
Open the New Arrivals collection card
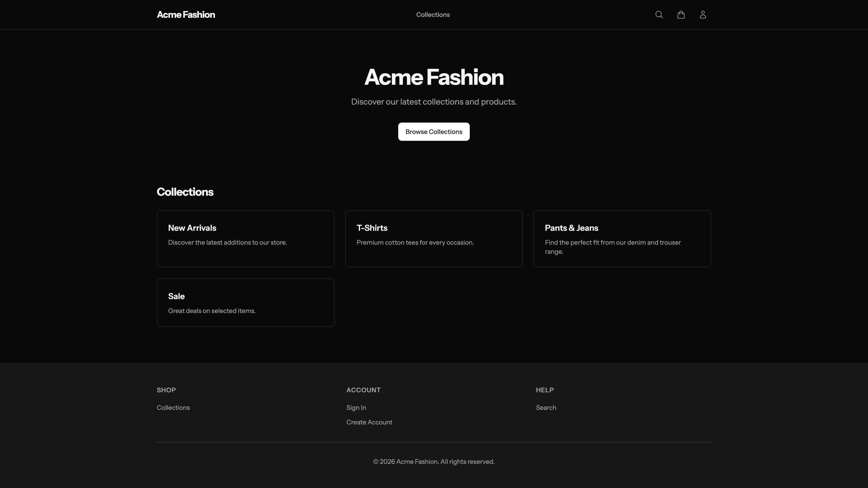coord(245,239)
